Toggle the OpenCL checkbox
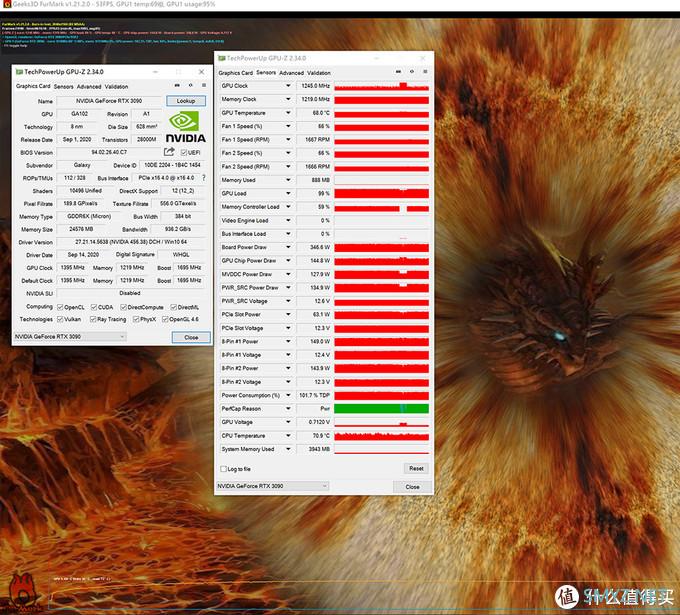This screenshot has width=680, height=615. coord(60,307)
